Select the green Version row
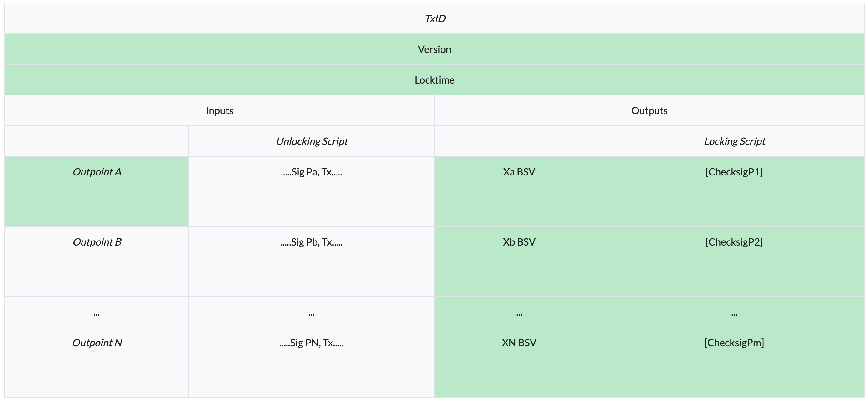 (434, 49)
